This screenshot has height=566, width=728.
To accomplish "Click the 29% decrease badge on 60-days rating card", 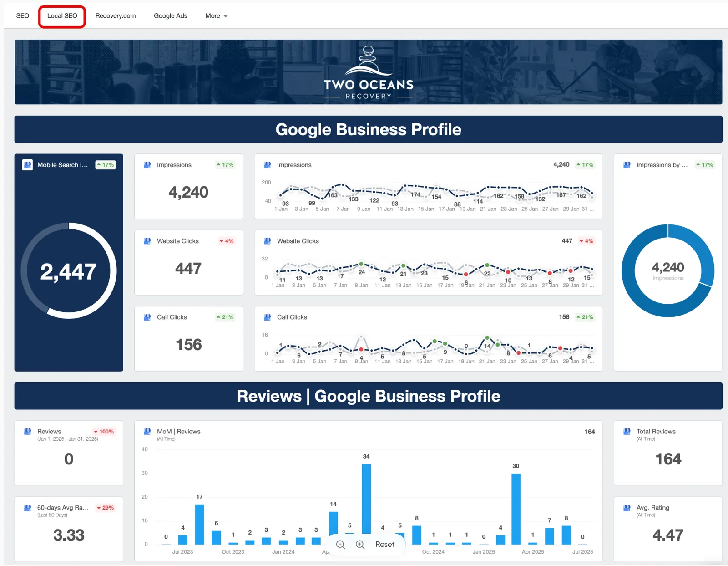I will coord(106,508).
